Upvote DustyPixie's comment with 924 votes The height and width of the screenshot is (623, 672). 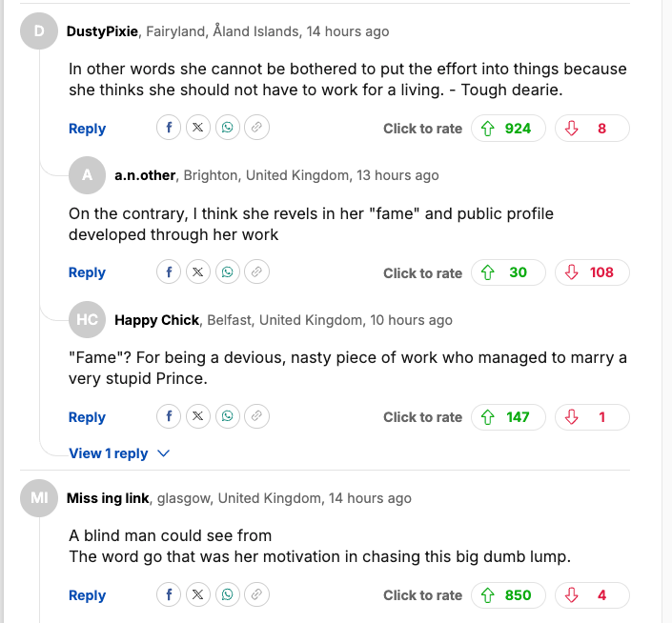click(x=508, y=129)
